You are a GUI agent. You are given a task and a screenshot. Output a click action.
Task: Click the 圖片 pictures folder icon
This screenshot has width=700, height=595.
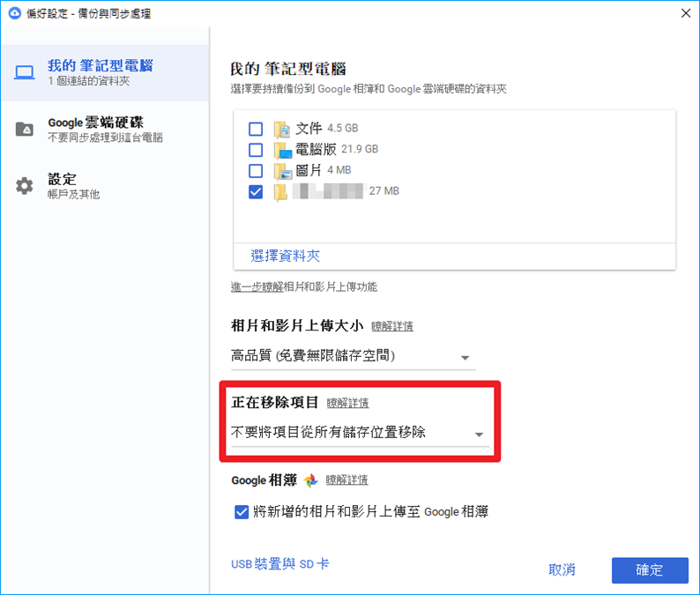click(283, 171)
